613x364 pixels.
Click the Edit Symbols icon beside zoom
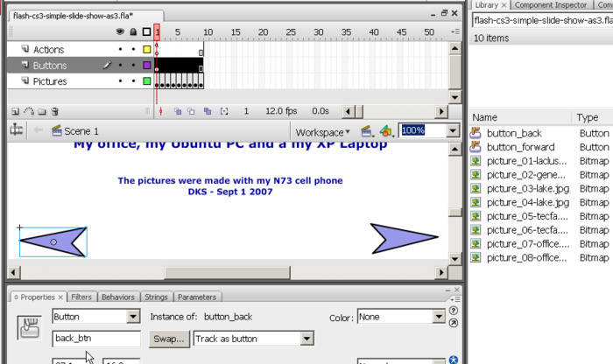click(x=386, y=130)
